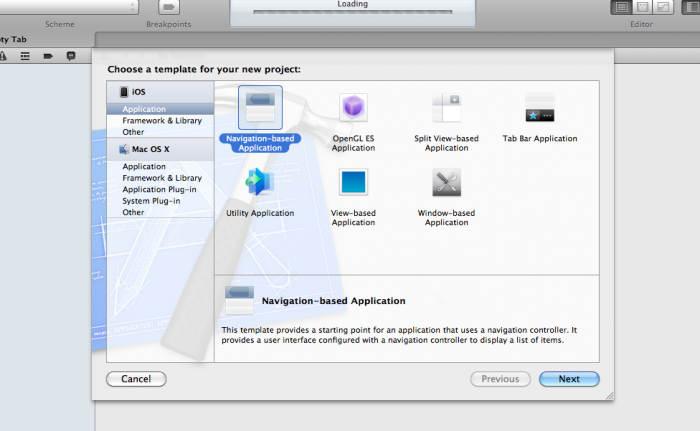Select the iOS section header
The height and width of the screenshot is (431, 700).
point(160,92)
